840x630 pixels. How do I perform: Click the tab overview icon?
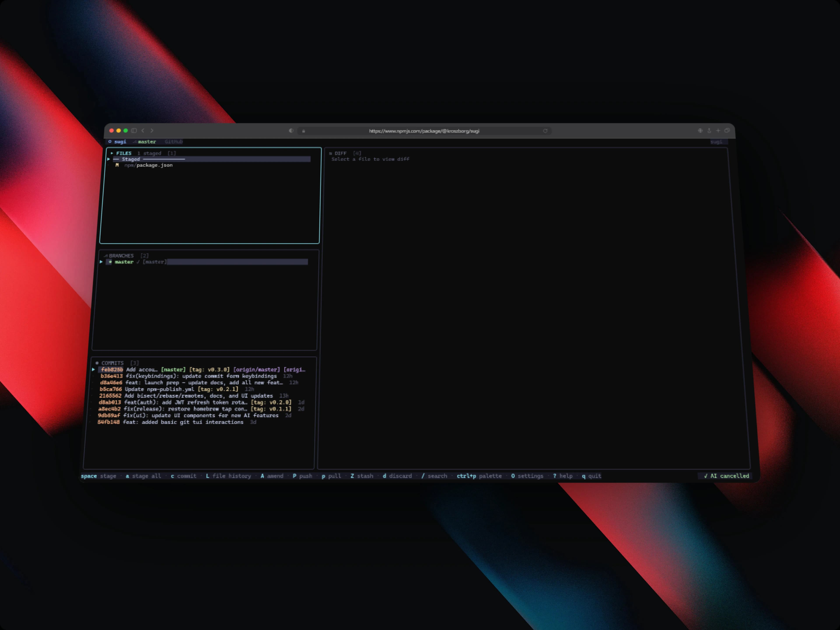coord(727,131)
